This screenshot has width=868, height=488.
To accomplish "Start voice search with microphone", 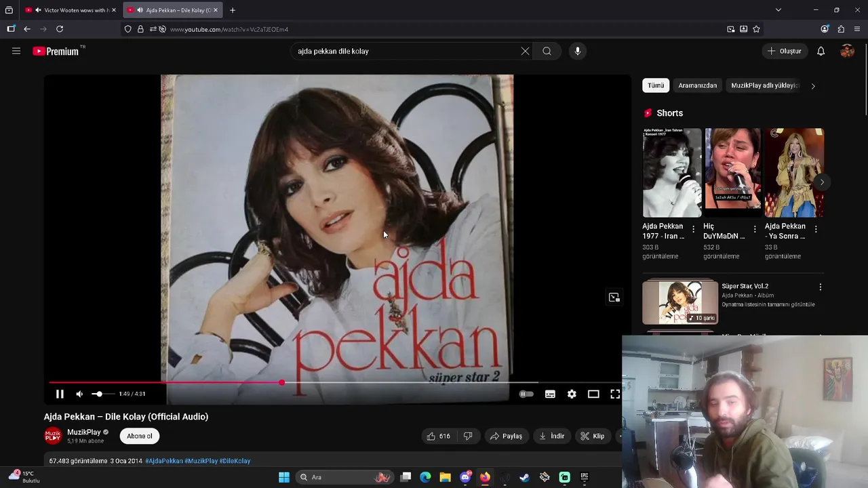I will [578, 51].
